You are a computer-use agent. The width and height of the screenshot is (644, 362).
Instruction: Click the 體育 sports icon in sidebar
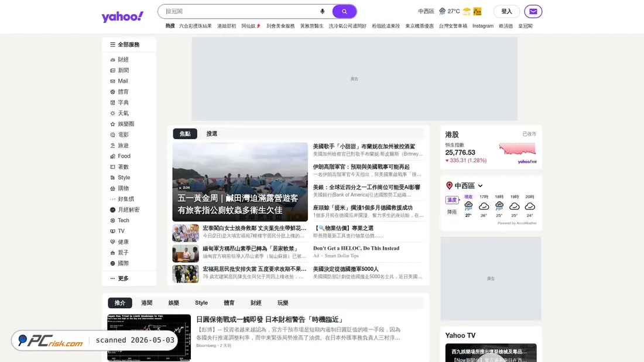112,92
